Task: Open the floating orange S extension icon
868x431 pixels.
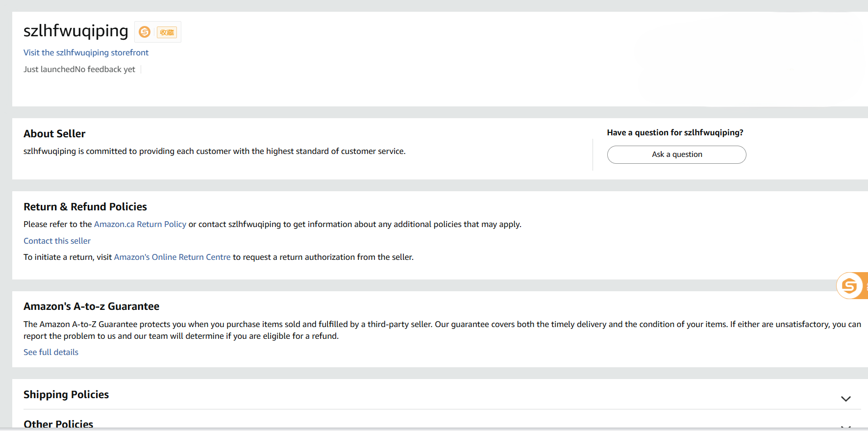Action: point(850,285)
